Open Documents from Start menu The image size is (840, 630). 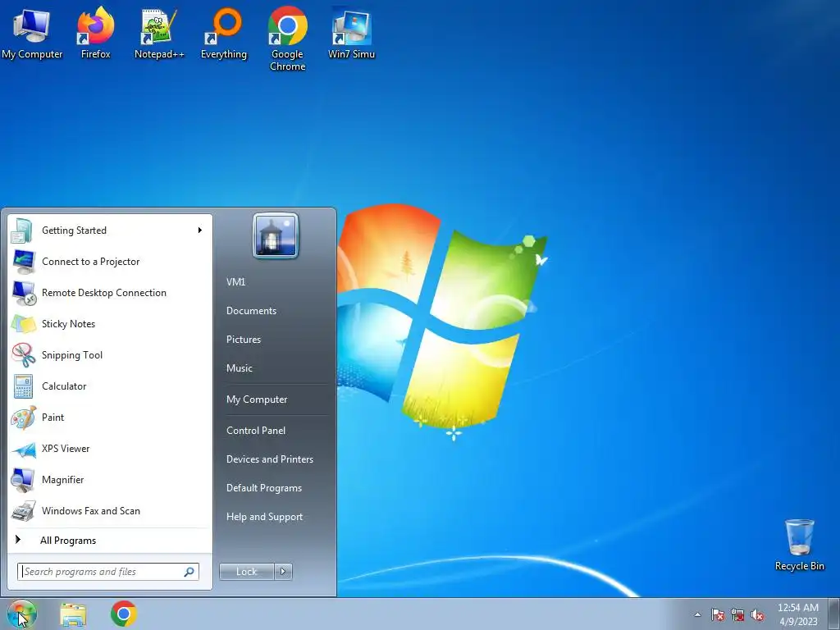pyautogui.click(x=251, y=311)
